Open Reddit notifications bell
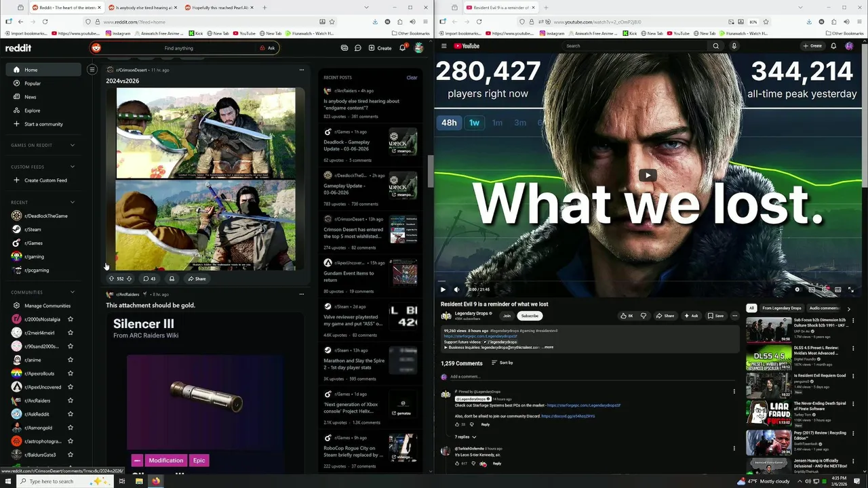The height and width of the screenshot is (488, 868). click(x=402, y=48)
